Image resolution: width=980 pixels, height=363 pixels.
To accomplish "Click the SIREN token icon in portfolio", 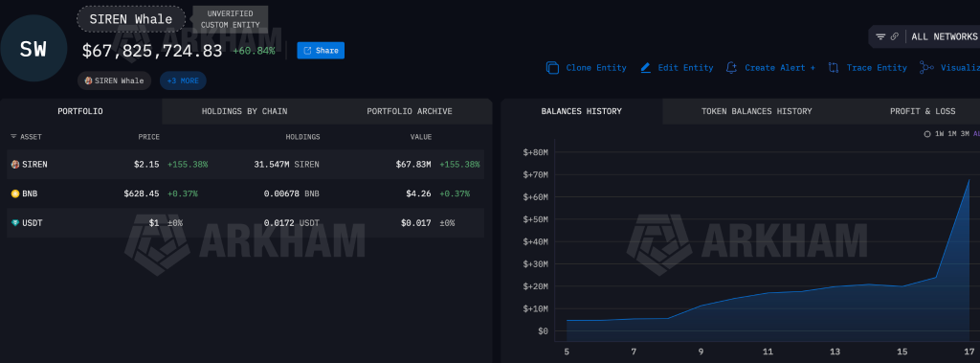I will (x=15, y=165).
